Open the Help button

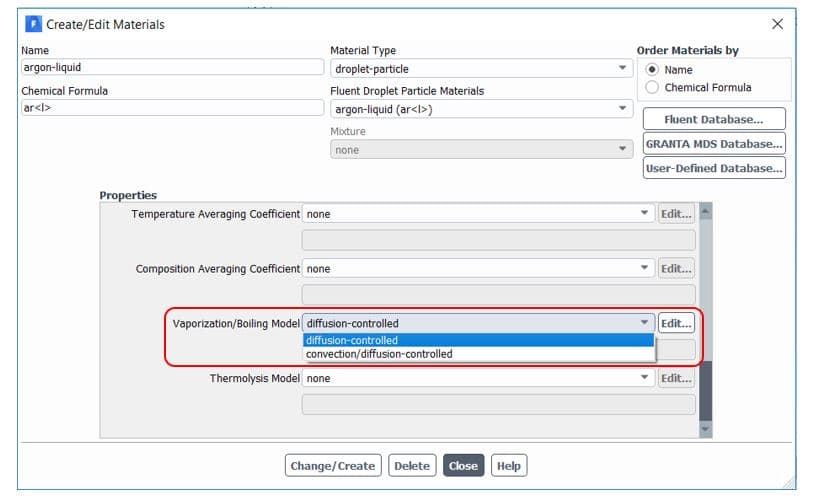click(508, 466)
